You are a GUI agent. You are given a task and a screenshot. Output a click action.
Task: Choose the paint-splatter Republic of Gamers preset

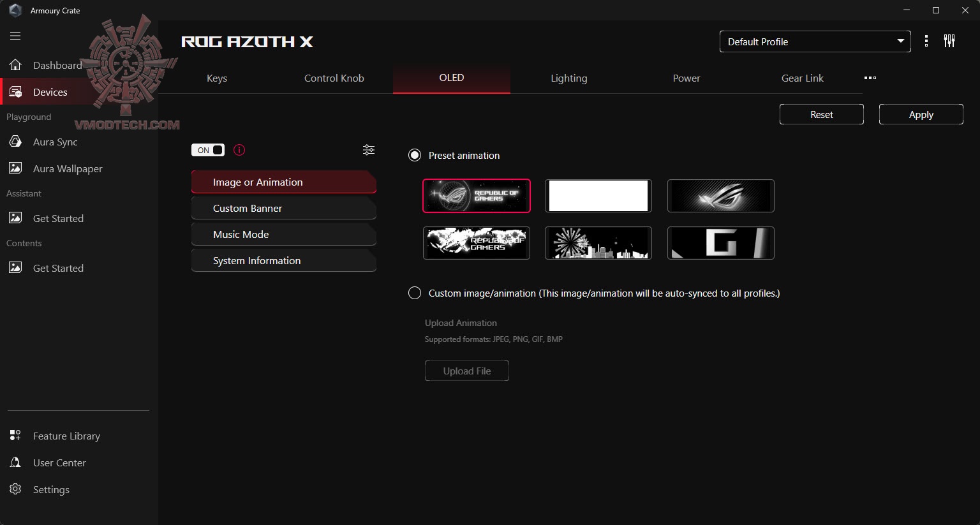click(x=477, y=243)
